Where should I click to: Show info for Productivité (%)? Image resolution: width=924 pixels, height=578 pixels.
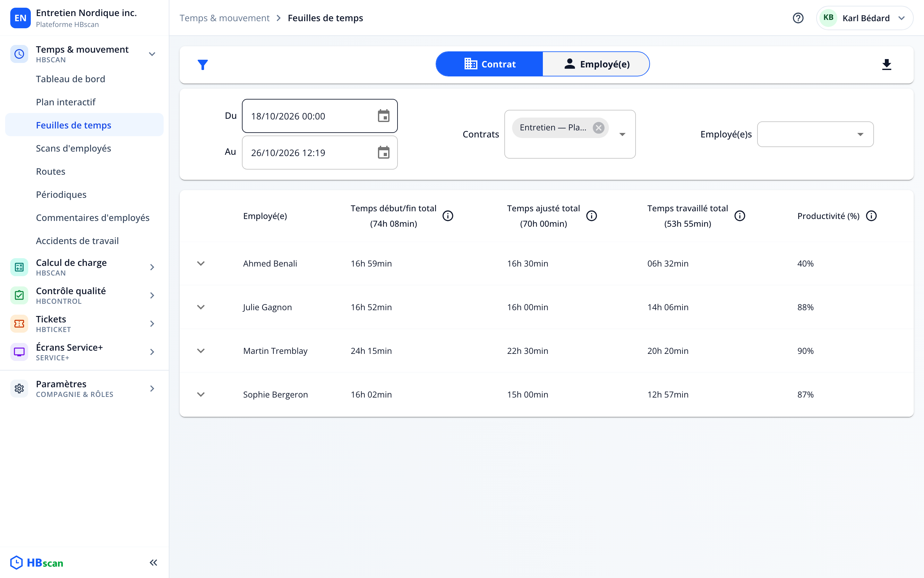coord(871,216)
